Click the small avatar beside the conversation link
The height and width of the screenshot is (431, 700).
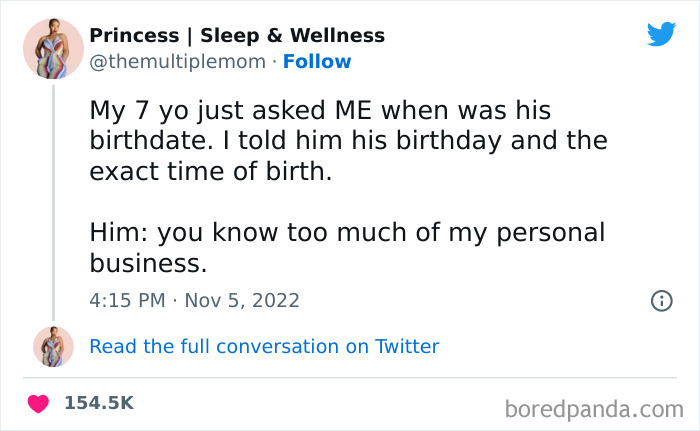53,346
